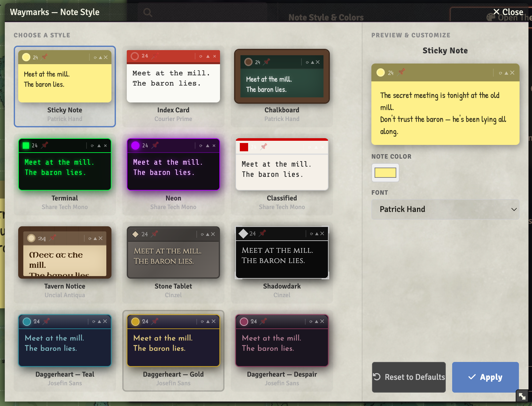Collapse the preview note with its triangle toggle
The image size is (532, 406).
[506, 73]
